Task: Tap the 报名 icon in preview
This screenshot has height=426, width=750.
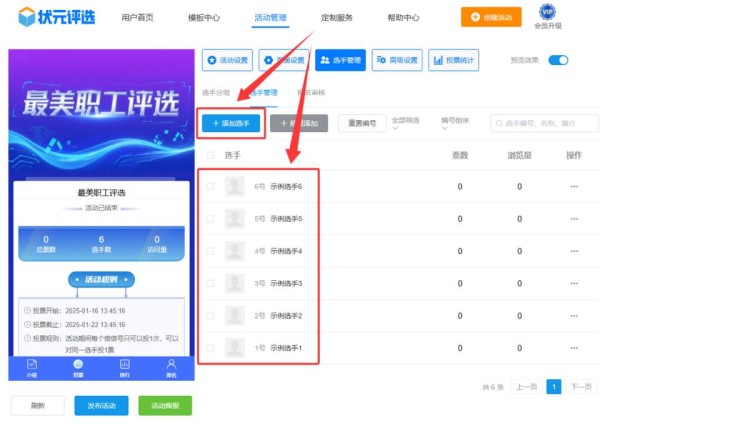Action: (x=171, y=367)
